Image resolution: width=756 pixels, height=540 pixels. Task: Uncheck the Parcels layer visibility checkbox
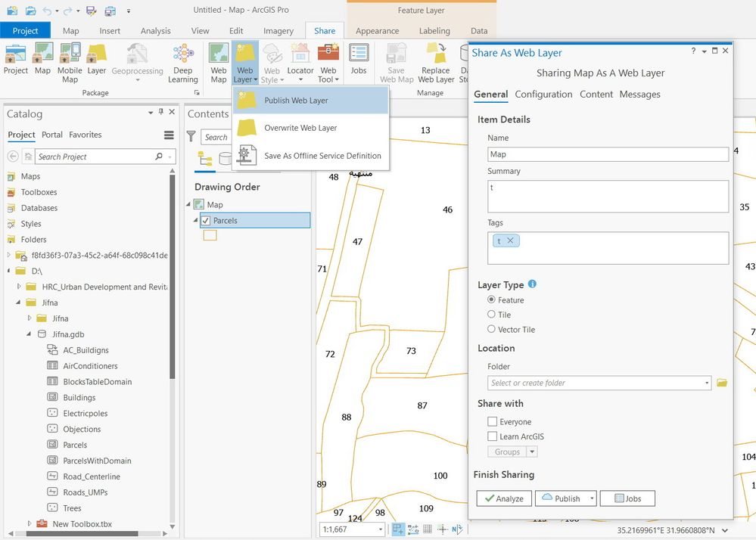[x=206, y=220]
